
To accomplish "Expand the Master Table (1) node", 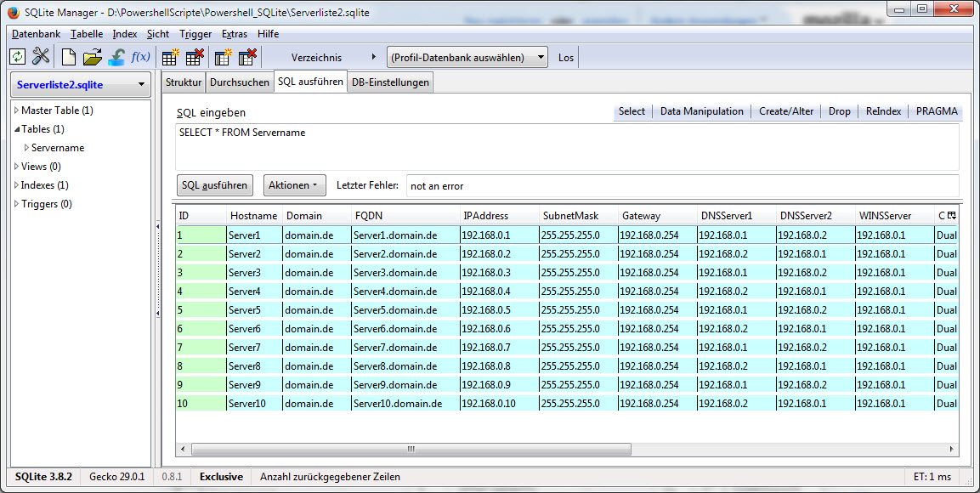I will pyautogui.click(x=16, y=110).
